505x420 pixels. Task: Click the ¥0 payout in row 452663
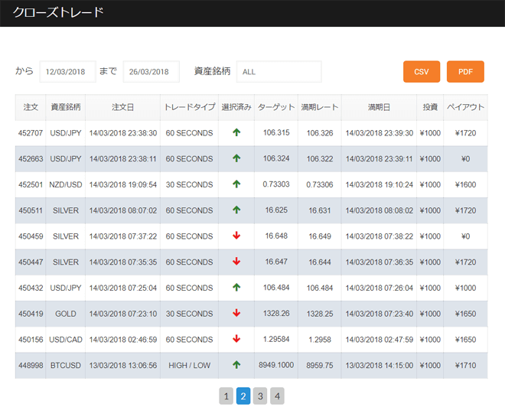[465, 159]
